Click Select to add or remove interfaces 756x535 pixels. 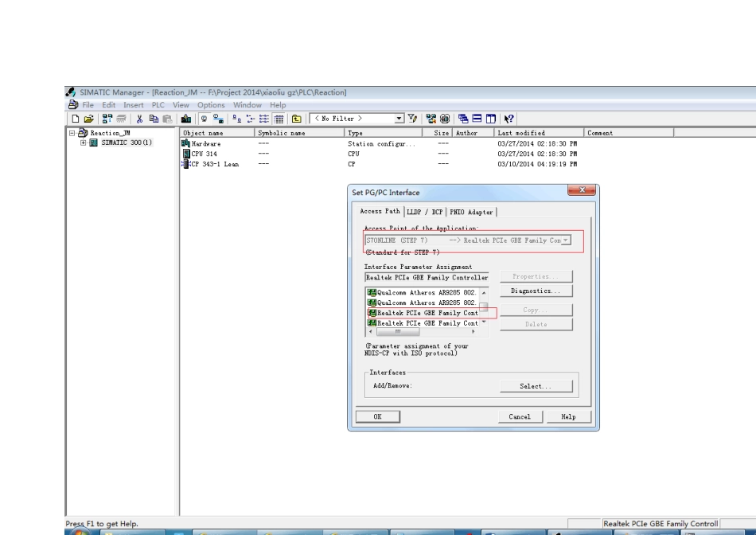[535, 386]
